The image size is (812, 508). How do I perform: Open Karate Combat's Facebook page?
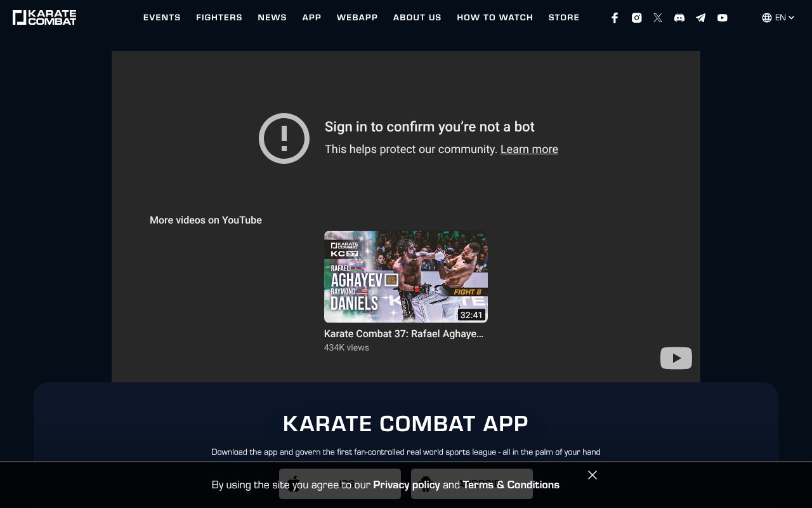614,17
